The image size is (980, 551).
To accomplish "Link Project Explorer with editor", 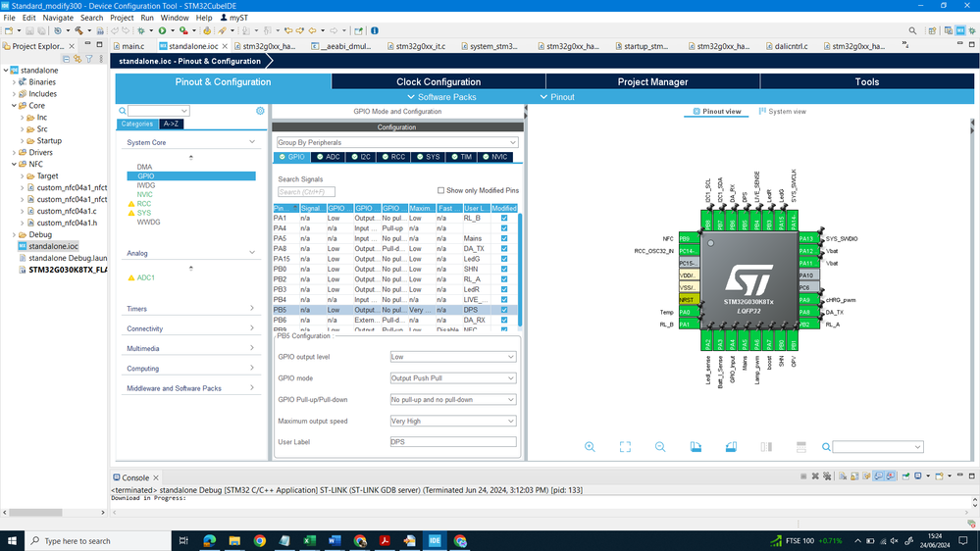I will (77, 59).
